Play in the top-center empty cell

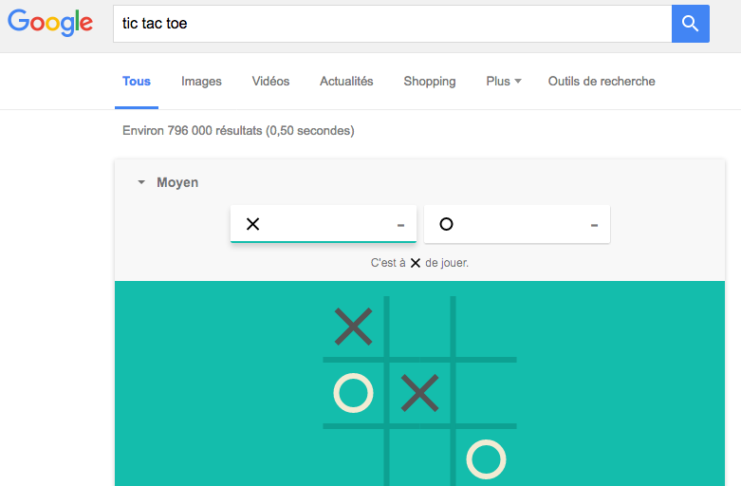pos(420,326)
